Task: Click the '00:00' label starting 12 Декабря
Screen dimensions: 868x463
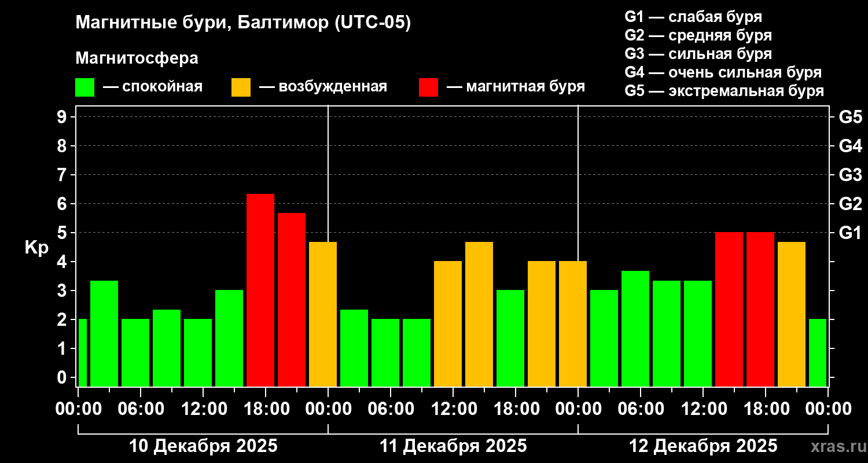Action: (x=578, y=409)
